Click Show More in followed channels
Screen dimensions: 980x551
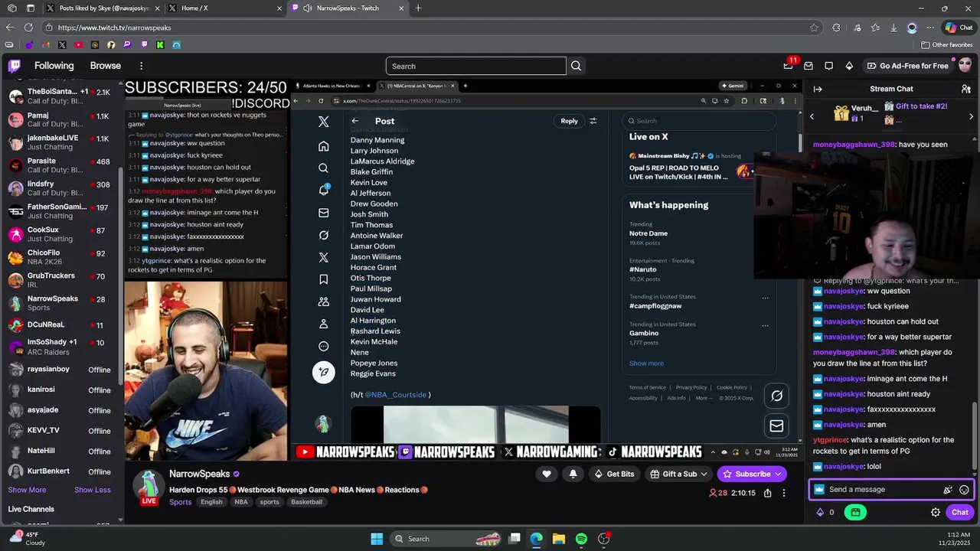pos(27,490)
